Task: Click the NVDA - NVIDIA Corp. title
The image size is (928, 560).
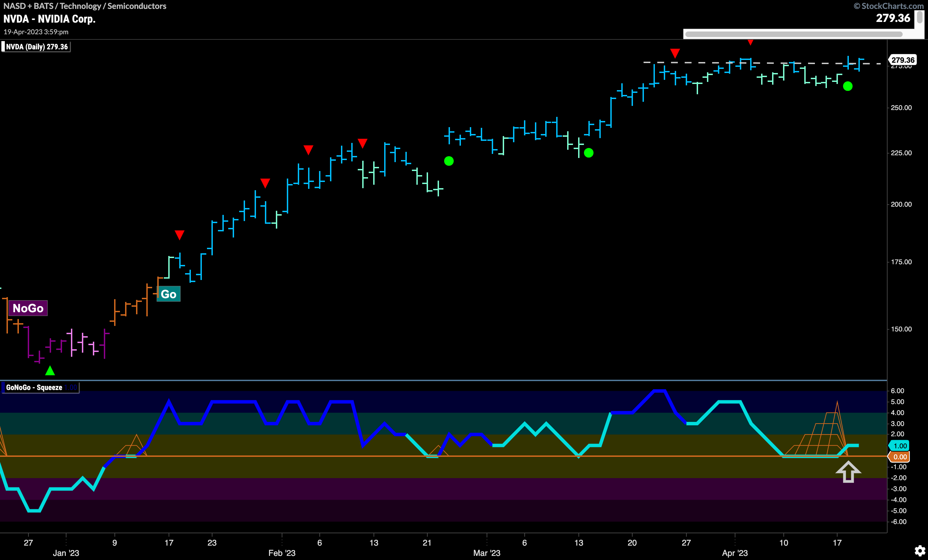Action: [49, 19]
